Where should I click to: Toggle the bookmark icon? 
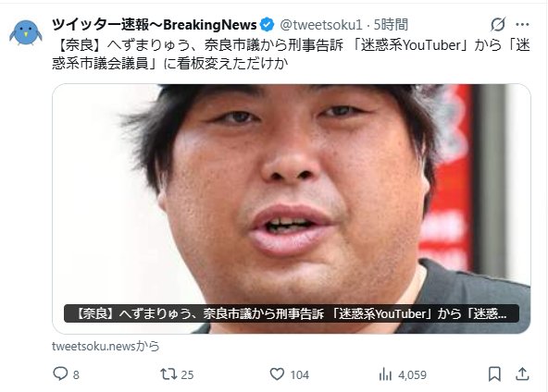coord(494,374)
